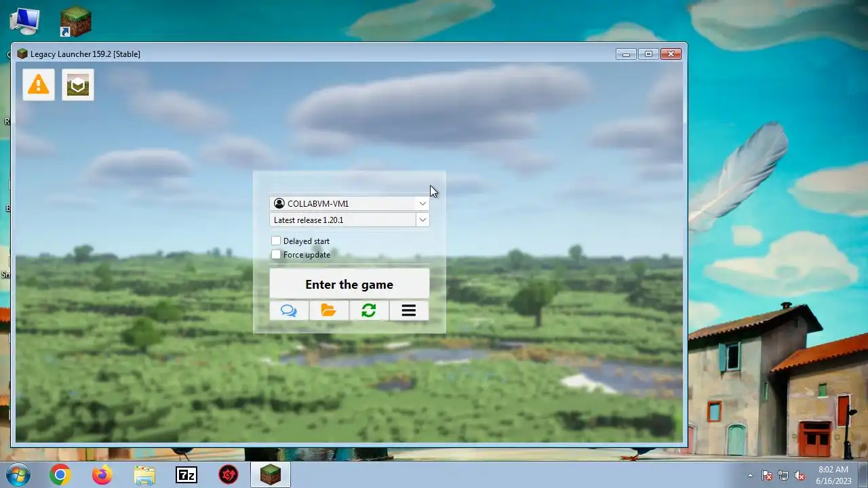The height and width of the screenshot is (488, 868).
Task: Minimize the Legacy Launcher window
Action: click(x=626, y=54)
